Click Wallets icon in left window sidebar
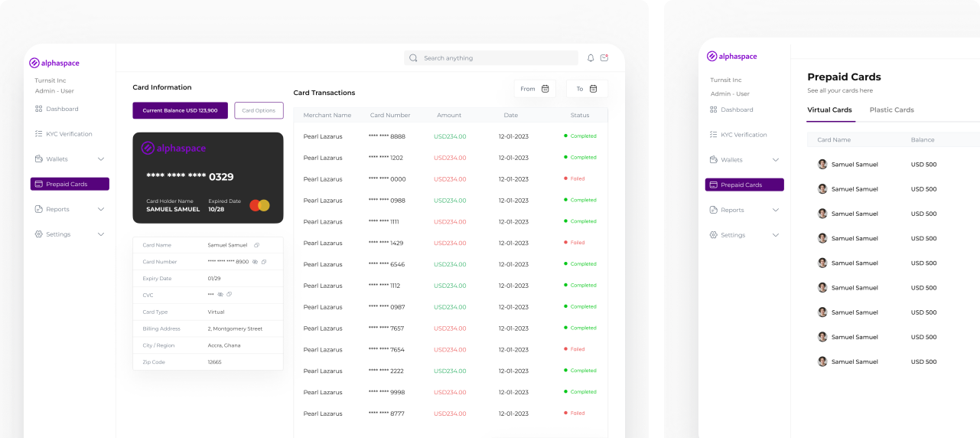980x438 pixels. [39, 159]
